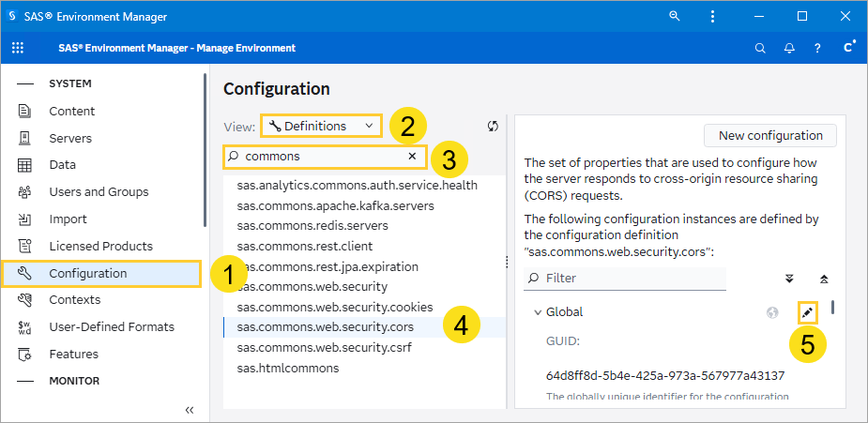868x423 pixels.
Task: Select sas.commons.apache.kafka.servers
Action: click(x=335, y=205)
